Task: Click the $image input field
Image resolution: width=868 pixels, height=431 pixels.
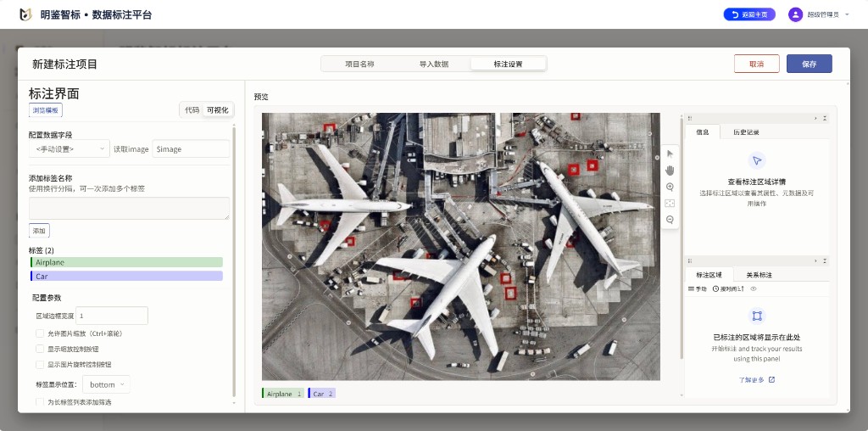Action: click(191, 149)
